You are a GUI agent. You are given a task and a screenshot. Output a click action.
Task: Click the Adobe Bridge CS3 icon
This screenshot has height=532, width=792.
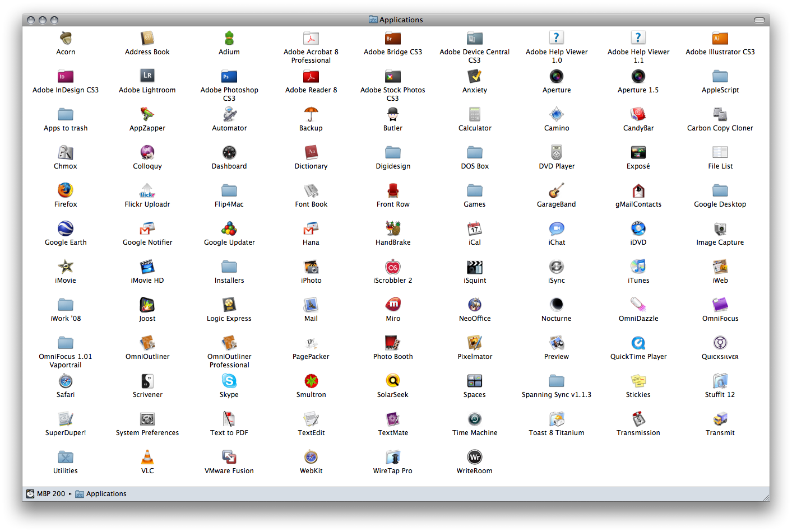point(393,38)
